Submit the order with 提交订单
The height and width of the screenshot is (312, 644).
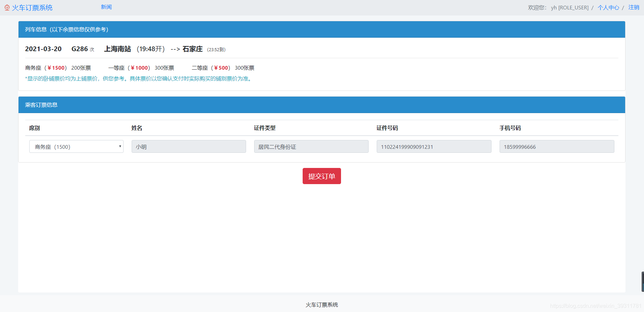pyautogui.click(x=322, y=176)
